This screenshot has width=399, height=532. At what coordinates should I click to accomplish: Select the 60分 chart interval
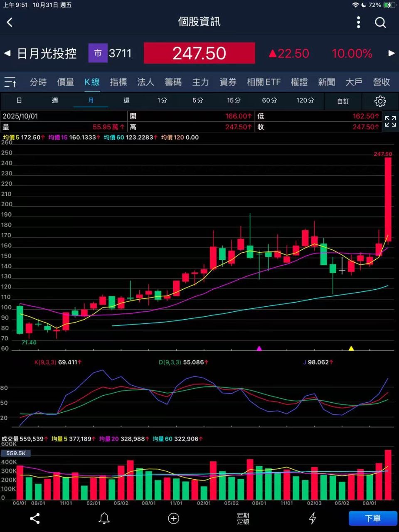269,101
